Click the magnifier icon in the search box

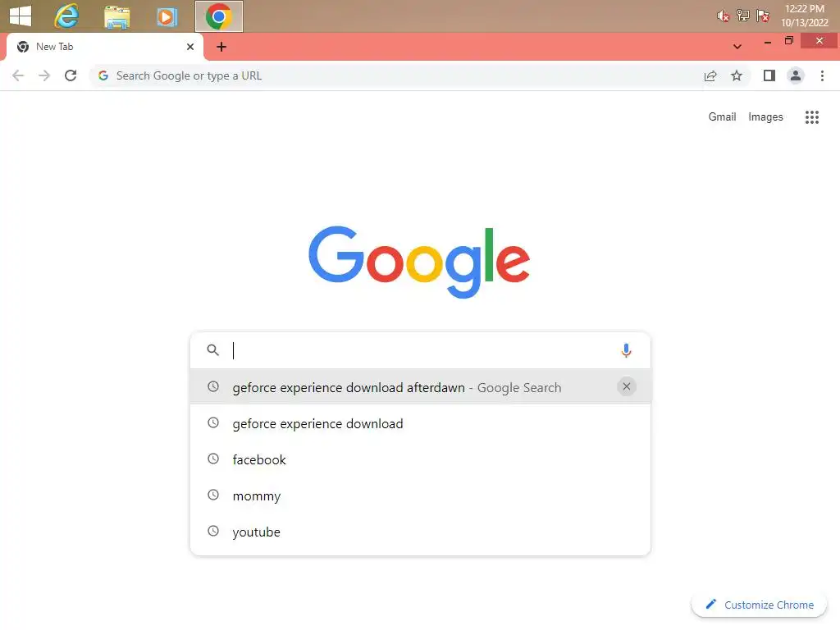pos(213,349)
